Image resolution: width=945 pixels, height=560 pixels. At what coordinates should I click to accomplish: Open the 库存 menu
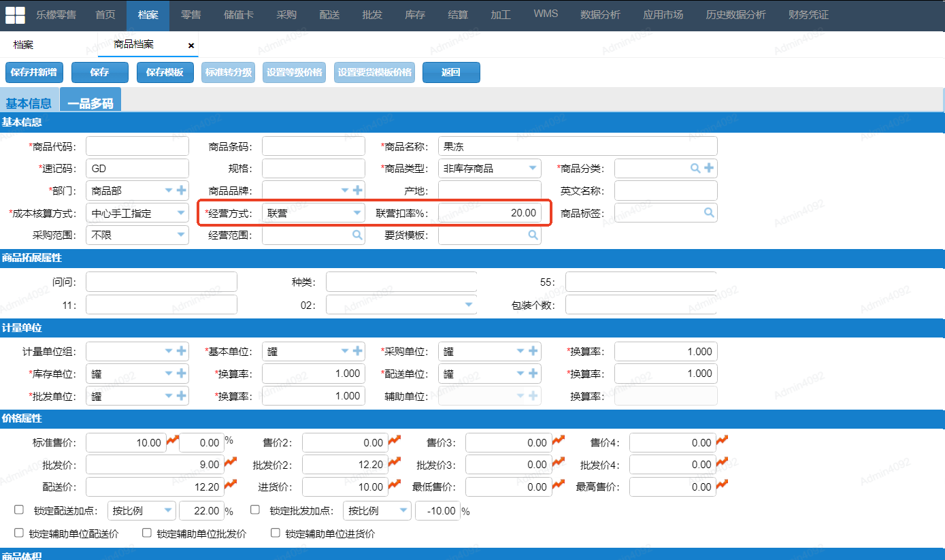click(x=415, y=15)
